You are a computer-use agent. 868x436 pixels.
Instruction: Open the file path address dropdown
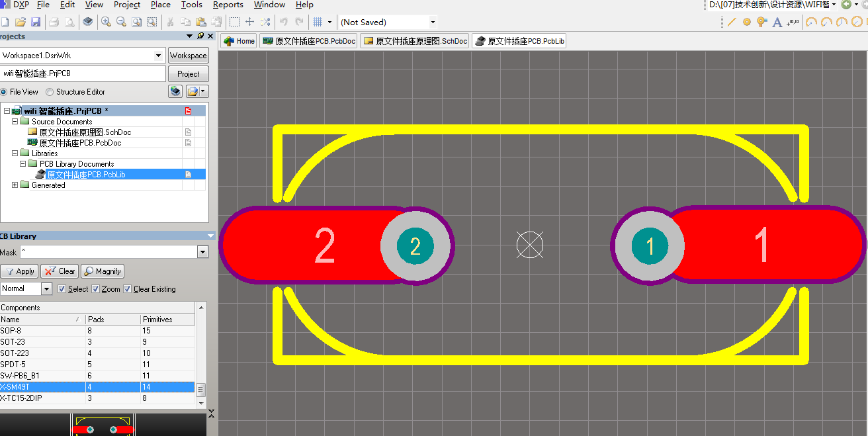click(x=834, y=5)
